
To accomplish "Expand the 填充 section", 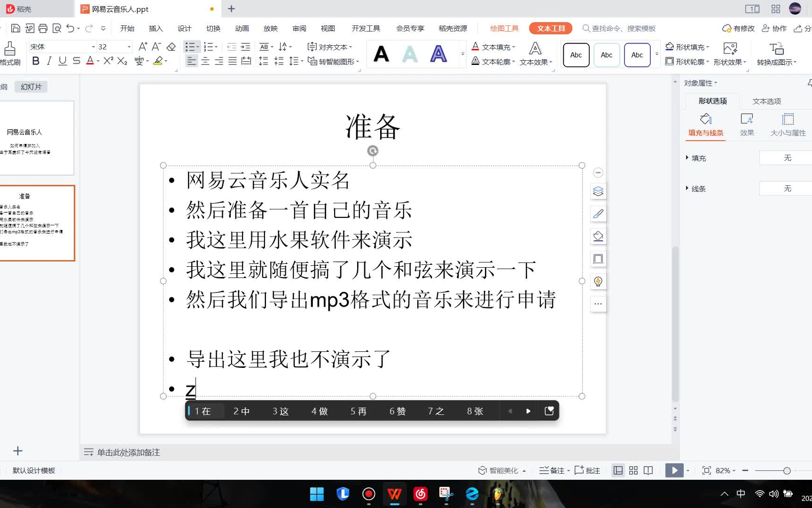I will 687,158.
